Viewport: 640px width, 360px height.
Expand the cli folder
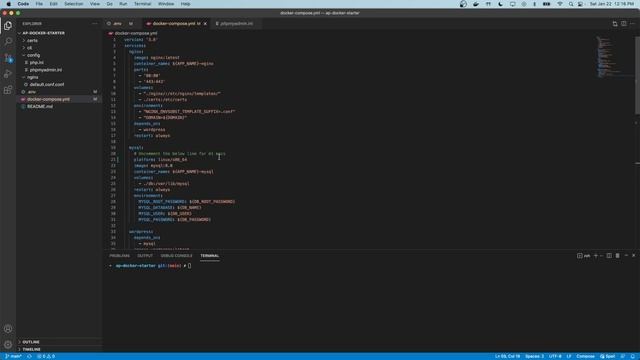pos(29,48)
